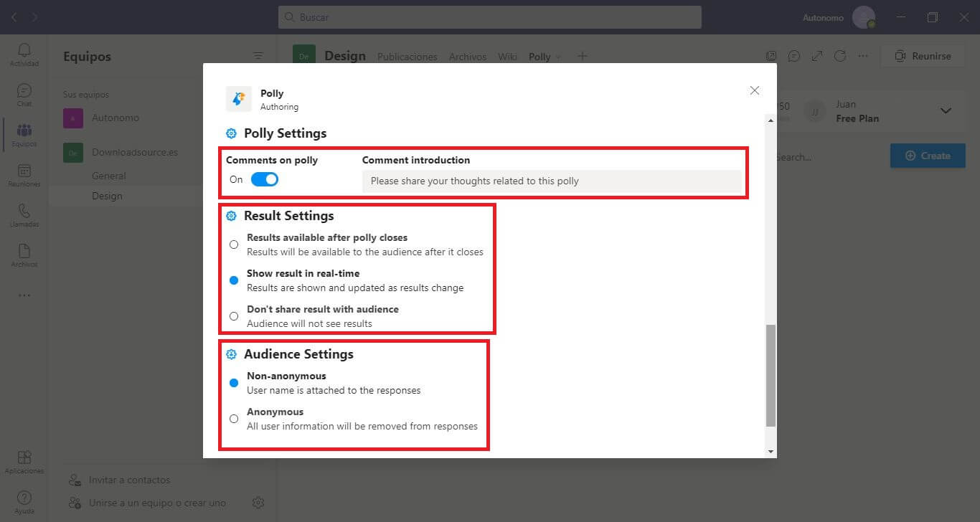
Task: Open the Aplicaciones icon
Action: [x=24, y=457]
